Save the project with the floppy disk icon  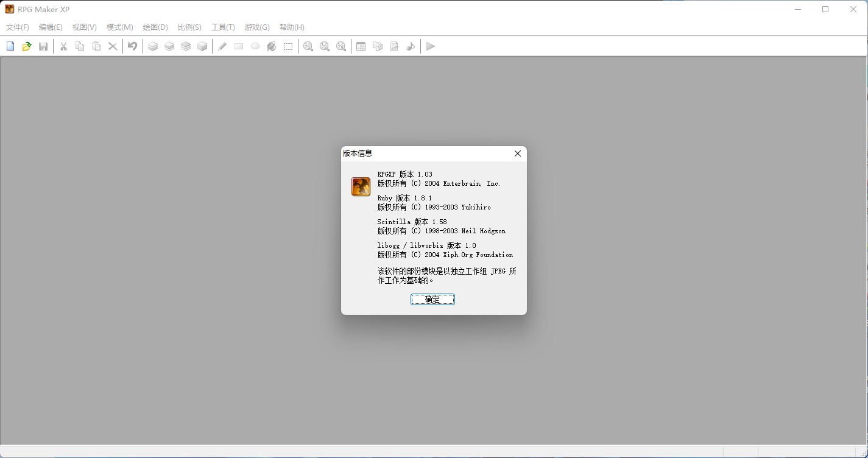[43, 46]
